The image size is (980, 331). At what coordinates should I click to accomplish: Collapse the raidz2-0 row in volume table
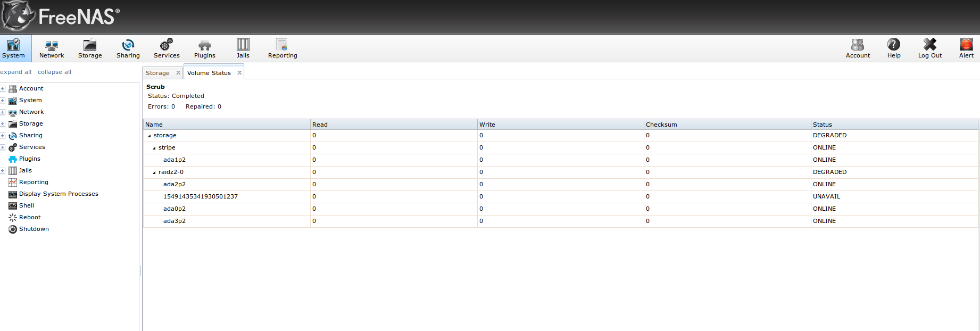(154, 172)
